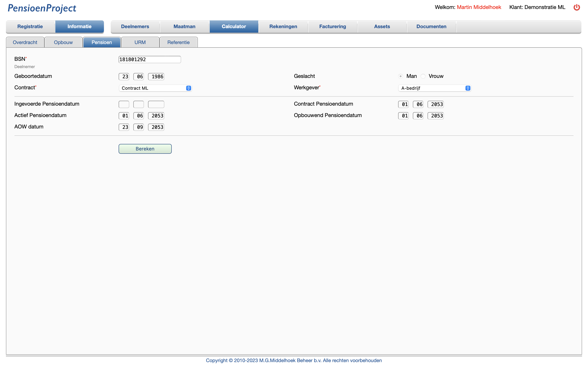The width and height of the screenshot is (588, 367).
Task: Go to the Deelnemers section
Action: [x=135, y=27]
